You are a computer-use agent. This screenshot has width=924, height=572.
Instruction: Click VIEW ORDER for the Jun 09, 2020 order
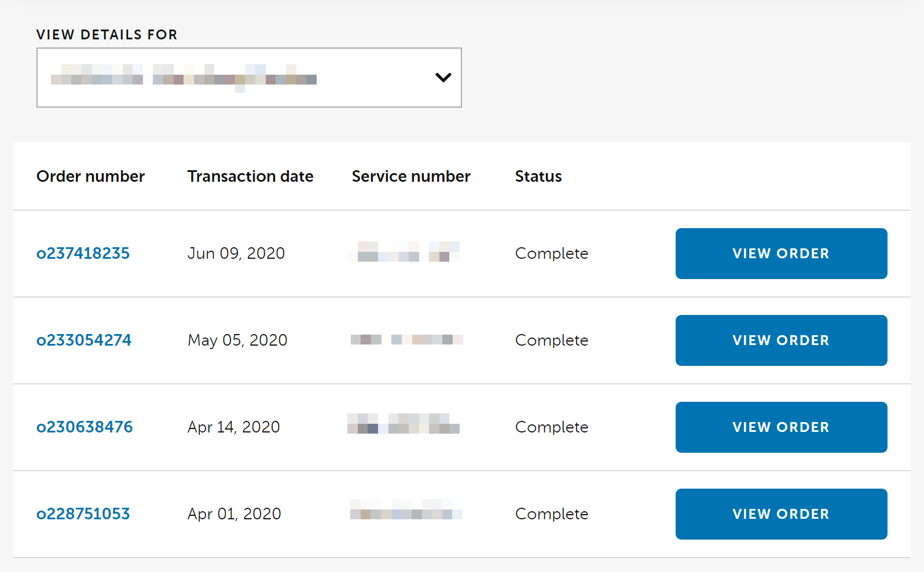781,253
